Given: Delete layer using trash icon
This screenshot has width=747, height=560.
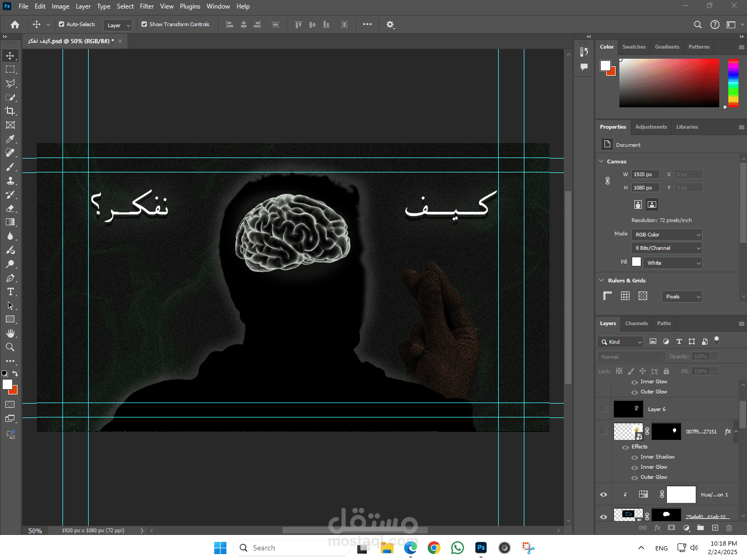Looking at the screenshot, I should click(729, 527).
